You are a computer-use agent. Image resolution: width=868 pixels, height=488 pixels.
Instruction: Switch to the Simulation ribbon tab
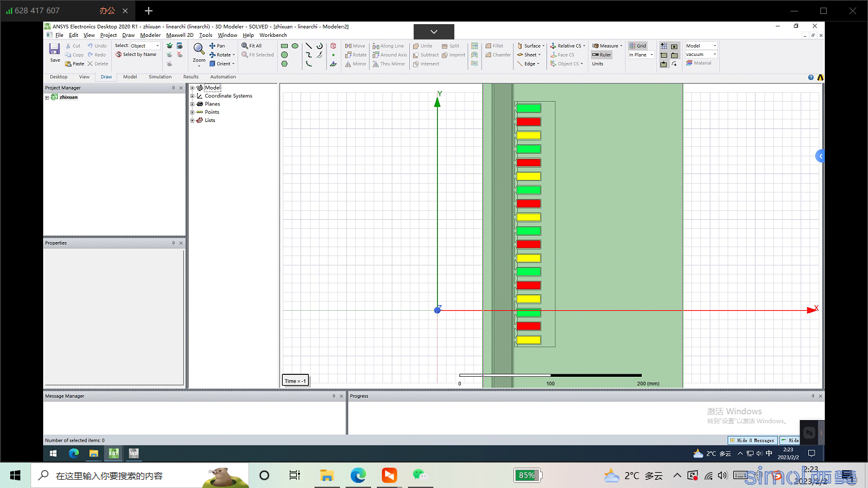[x=160, y=77]
